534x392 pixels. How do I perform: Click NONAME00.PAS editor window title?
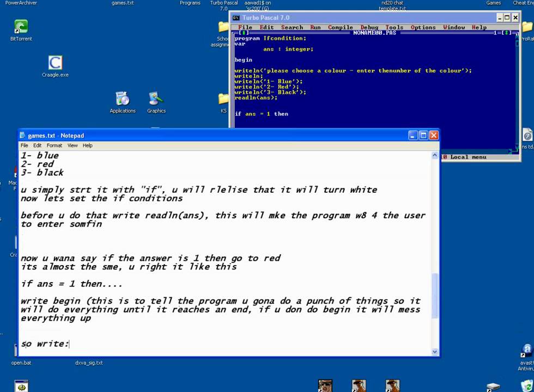click(375, 33)
